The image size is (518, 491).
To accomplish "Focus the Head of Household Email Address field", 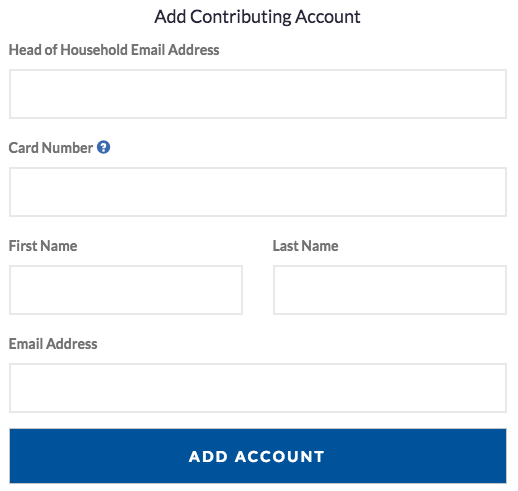I will point(258,94).
